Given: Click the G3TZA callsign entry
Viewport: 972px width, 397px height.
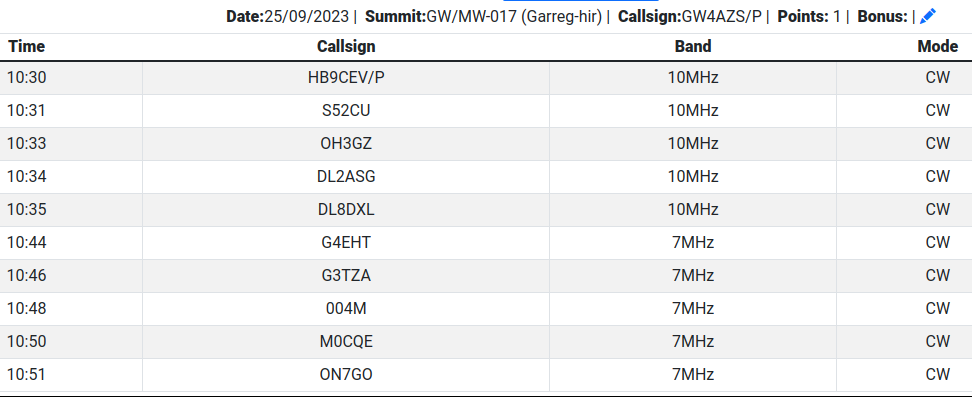Looking at the screenshot, I should pos(346,275).
